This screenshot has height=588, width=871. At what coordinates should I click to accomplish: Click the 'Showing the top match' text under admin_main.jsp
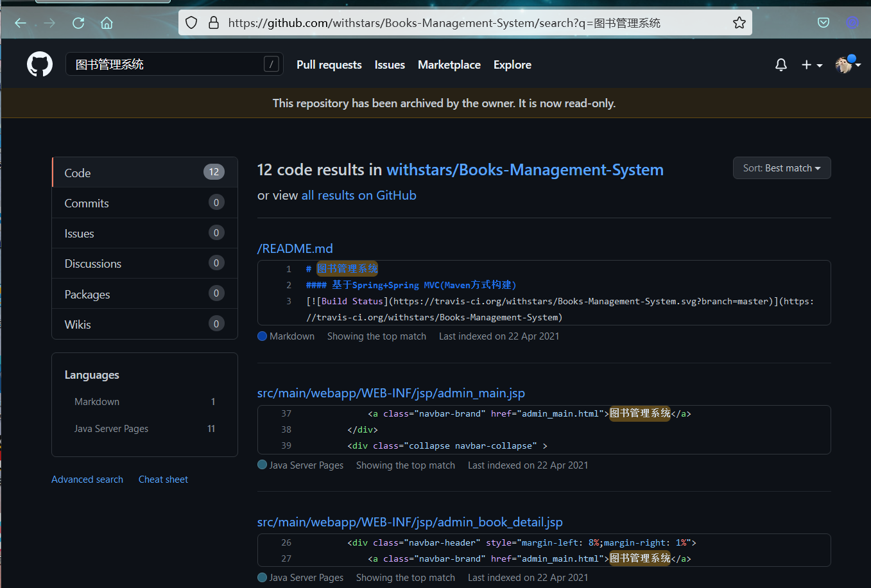coord(406,465)
